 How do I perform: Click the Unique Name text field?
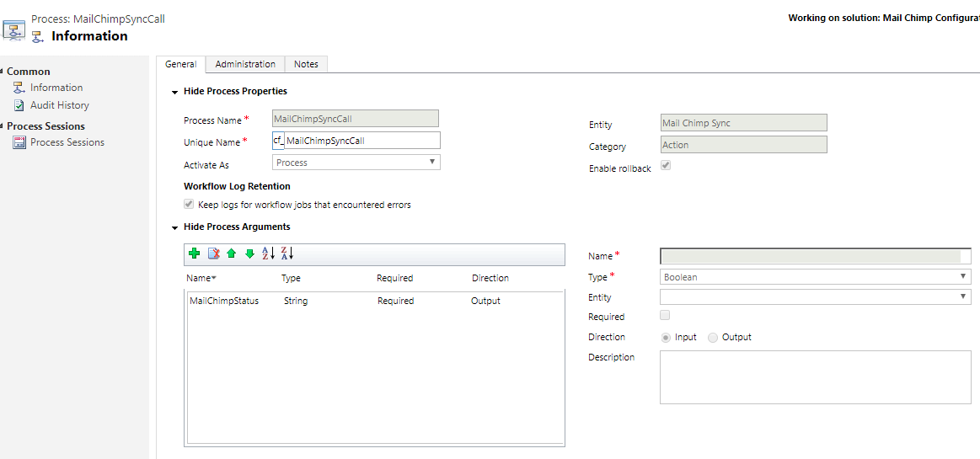pos(362,141)
